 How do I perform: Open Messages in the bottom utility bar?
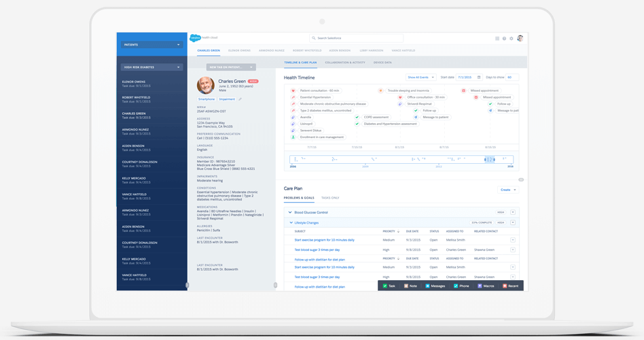click(x=435, y=286)
